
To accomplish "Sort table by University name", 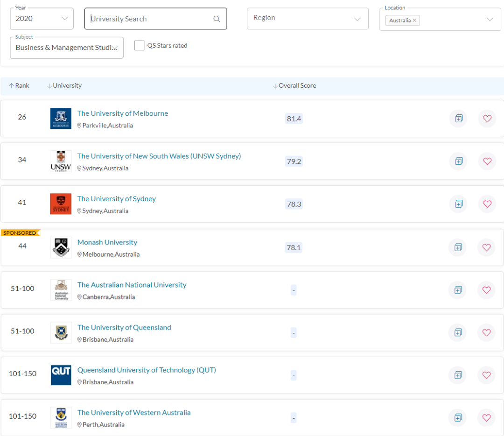I will tap(64, 85).
